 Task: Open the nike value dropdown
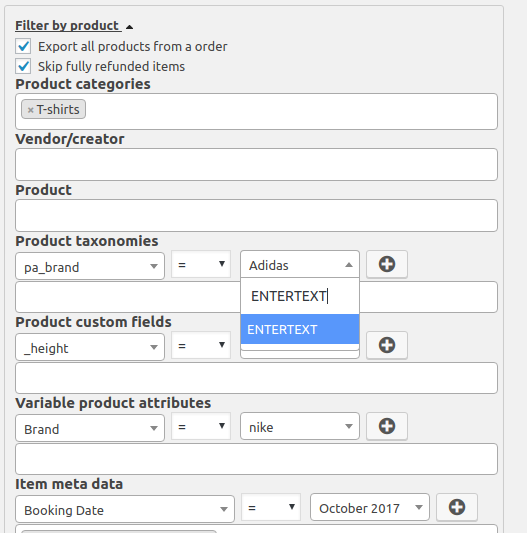coord(300,426)
